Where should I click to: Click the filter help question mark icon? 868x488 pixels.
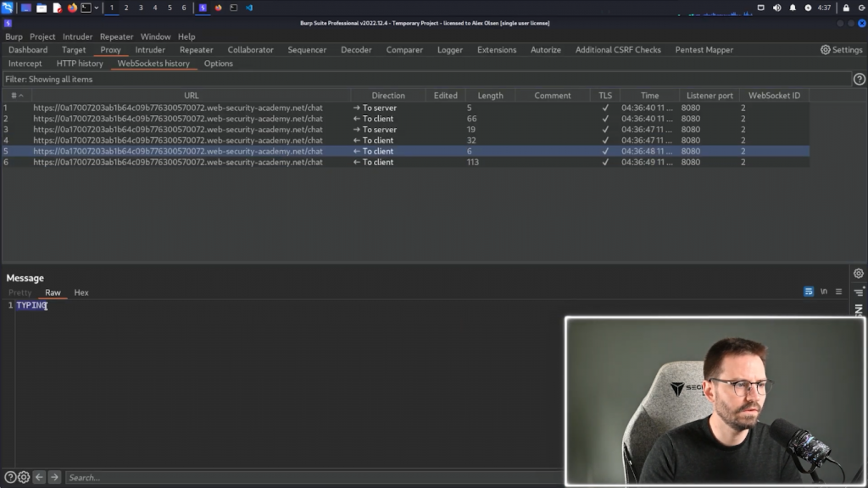tap(859, 79)
